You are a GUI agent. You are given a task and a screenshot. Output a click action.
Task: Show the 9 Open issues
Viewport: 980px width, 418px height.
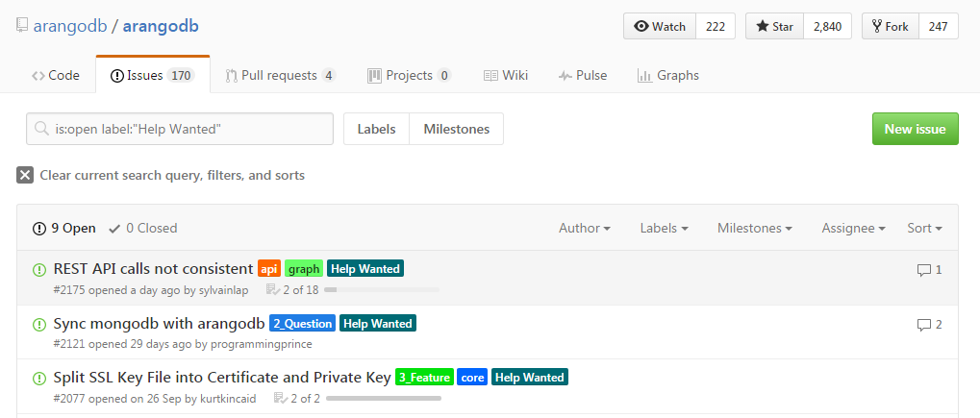point(64,228)
